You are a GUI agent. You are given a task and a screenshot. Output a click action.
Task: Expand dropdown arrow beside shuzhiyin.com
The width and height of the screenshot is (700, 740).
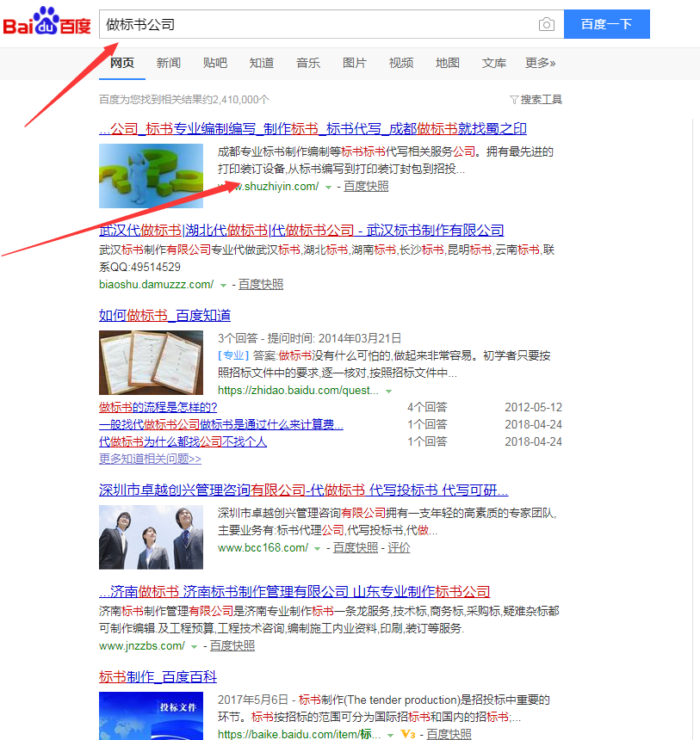coord(328,188)
